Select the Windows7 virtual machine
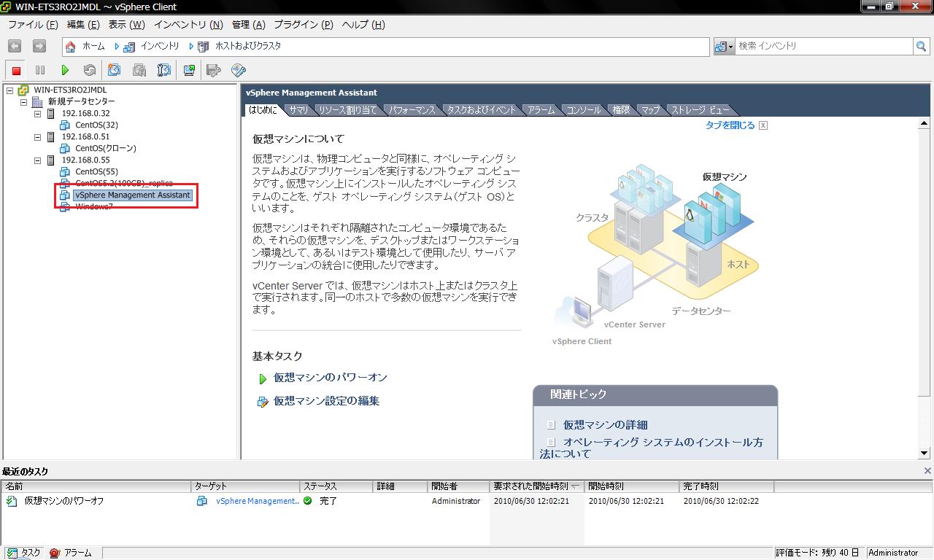The height and width of the screenshot is (560, 934). (94, 207)
